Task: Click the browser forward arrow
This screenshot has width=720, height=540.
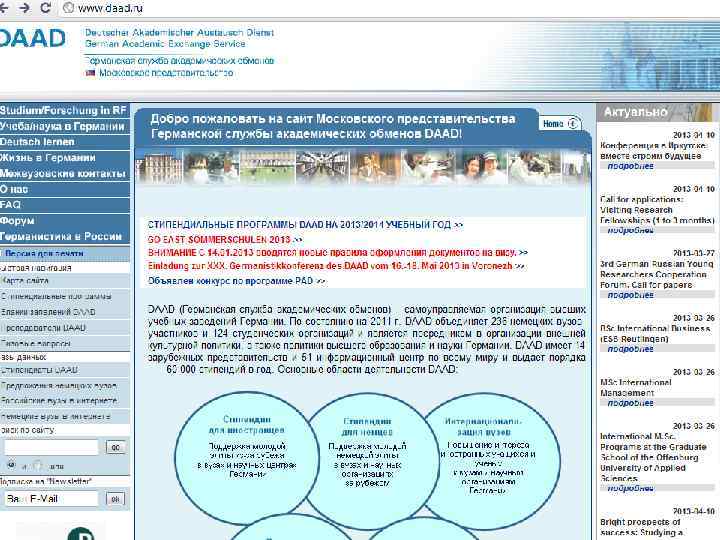Action: (24, 8)
